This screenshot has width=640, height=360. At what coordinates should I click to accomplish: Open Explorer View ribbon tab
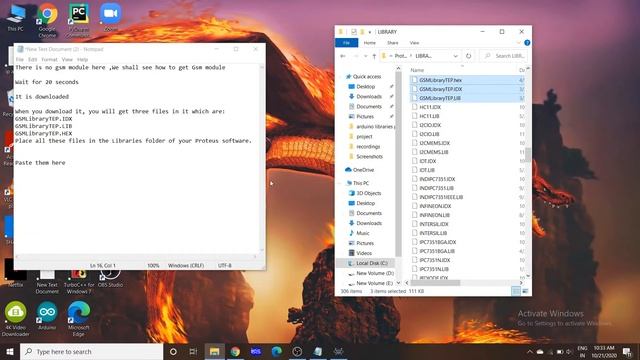click(414, 43)
